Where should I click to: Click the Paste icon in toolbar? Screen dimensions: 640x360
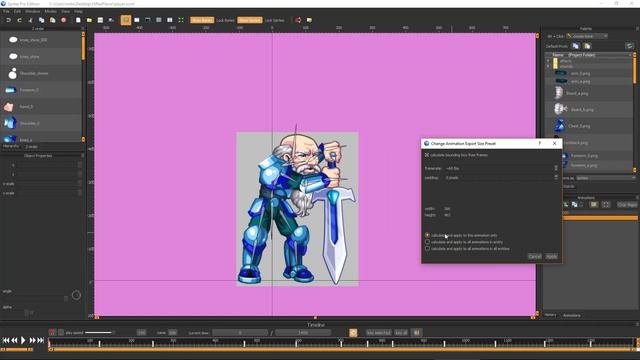pyautogui.click(x=53, y=20)
